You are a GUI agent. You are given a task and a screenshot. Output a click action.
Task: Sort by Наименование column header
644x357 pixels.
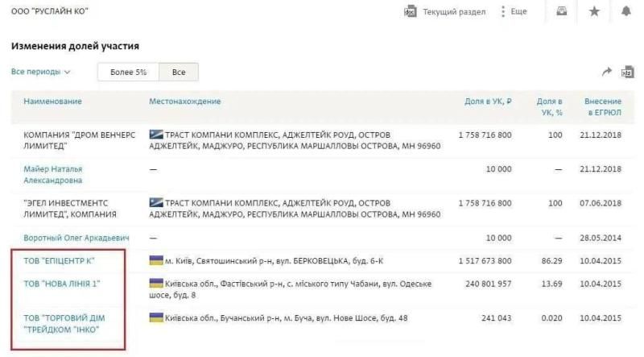[52, 102]
